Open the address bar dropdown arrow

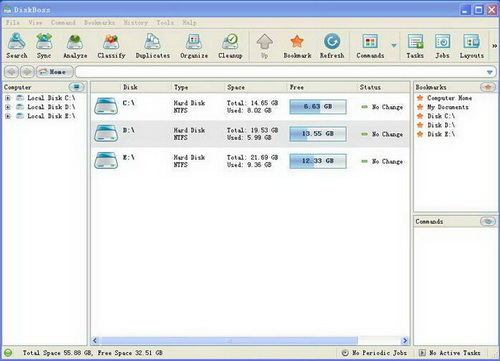[489, 72]
